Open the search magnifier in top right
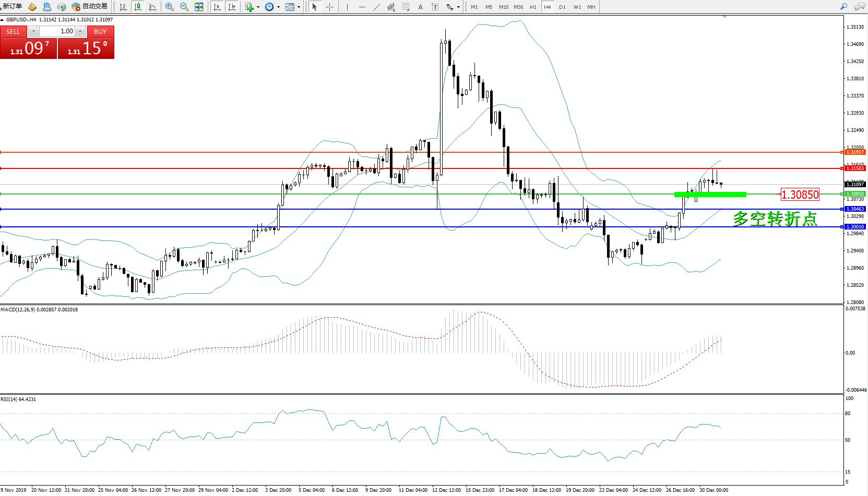 (843, 7)
